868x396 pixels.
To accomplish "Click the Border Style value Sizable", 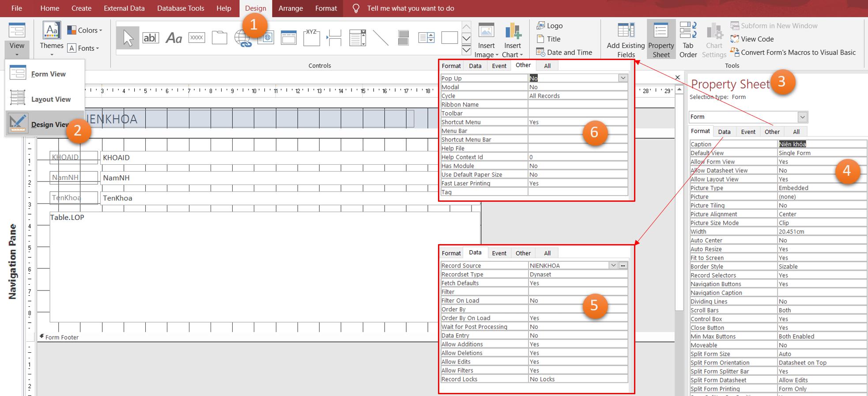I will coord(822,266).
